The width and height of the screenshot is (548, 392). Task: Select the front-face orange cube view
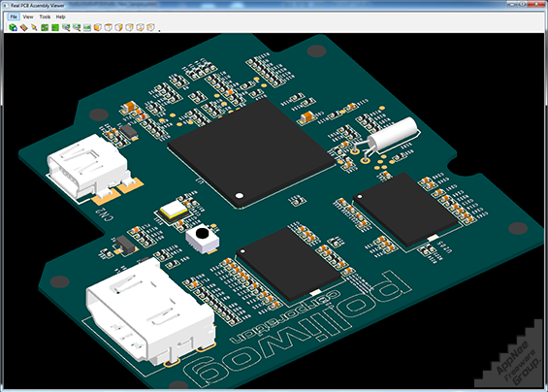click(98, 27)
